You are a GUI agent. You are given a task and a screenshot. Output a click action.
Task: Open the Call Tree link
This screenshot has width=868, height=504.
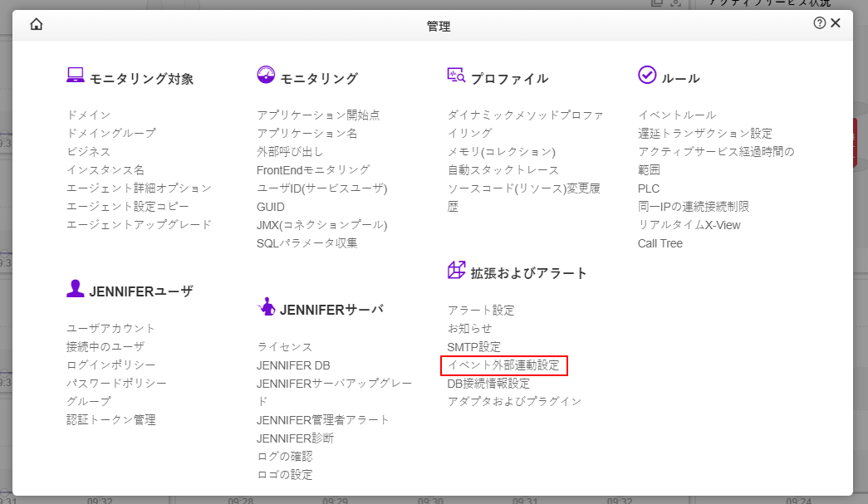click(x=660, y=243)
